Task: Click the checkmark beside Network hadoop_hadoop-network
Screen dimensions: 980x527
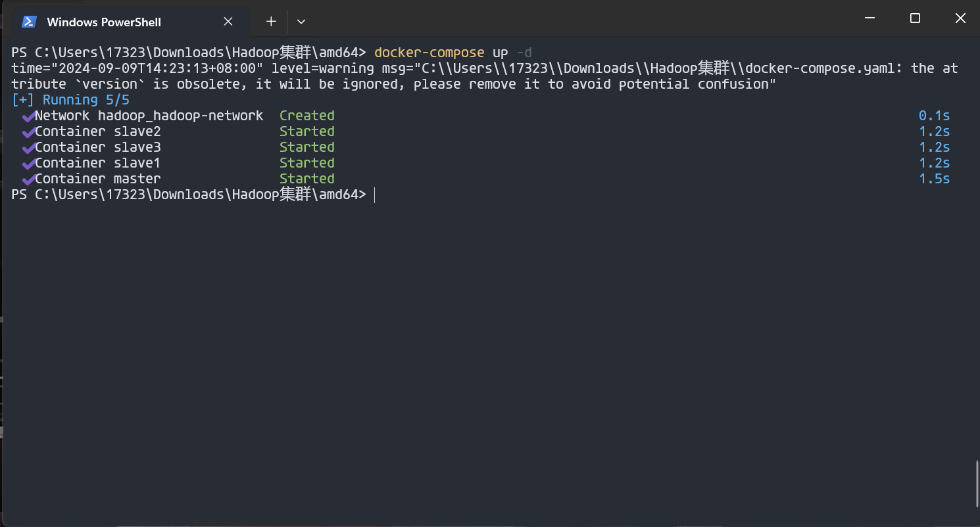Action: [x=28, y=116]
